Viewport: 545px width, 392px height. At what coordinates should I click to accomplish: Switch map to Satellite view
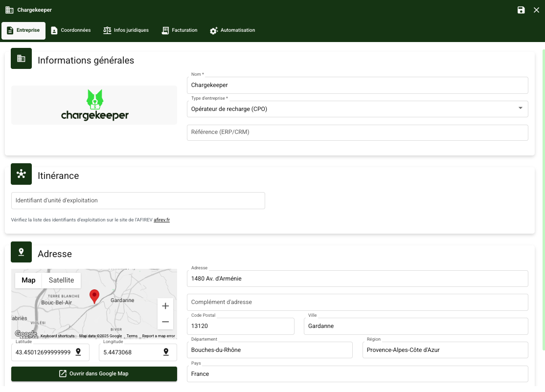[x=61, y=280]
